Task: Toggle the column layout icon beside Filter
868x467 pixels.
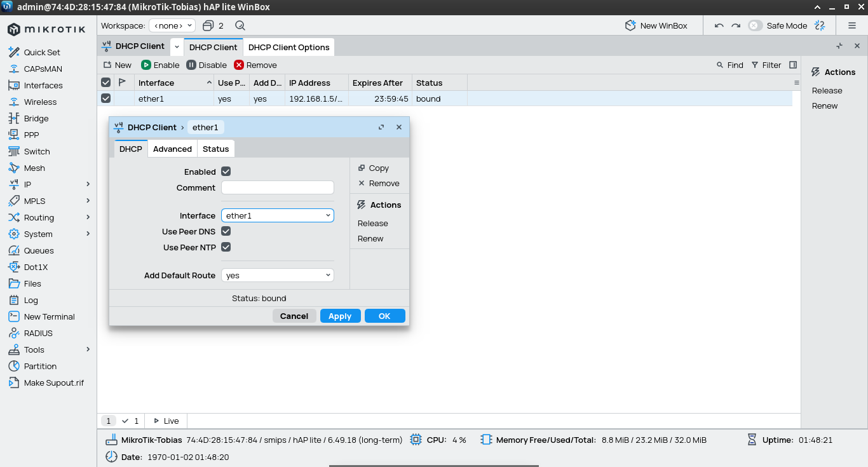Action: [793, 65]
